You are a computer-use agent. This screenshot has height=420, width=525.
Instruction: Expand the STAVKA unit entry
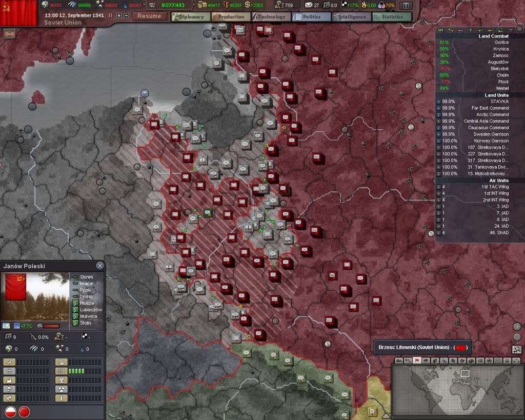tap(438, 102)
